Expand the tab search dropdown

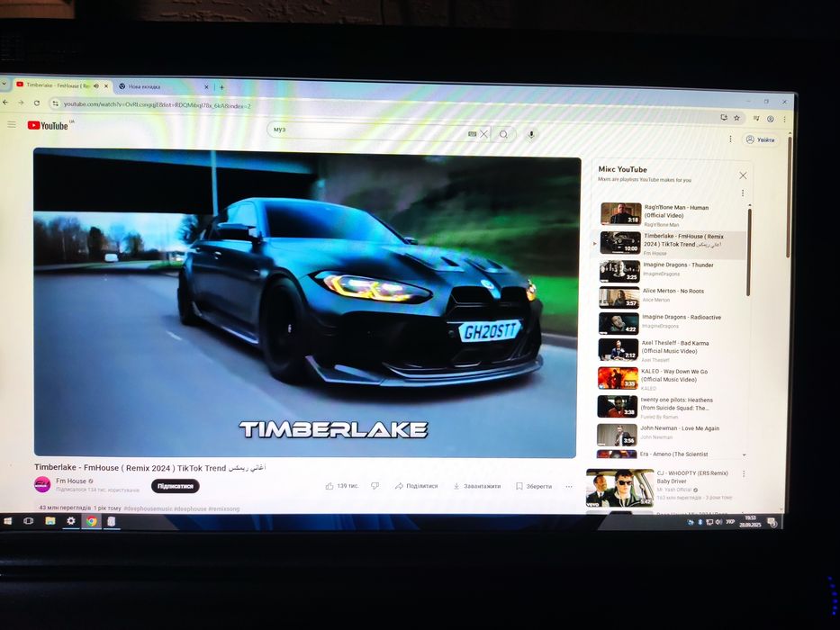4,85
